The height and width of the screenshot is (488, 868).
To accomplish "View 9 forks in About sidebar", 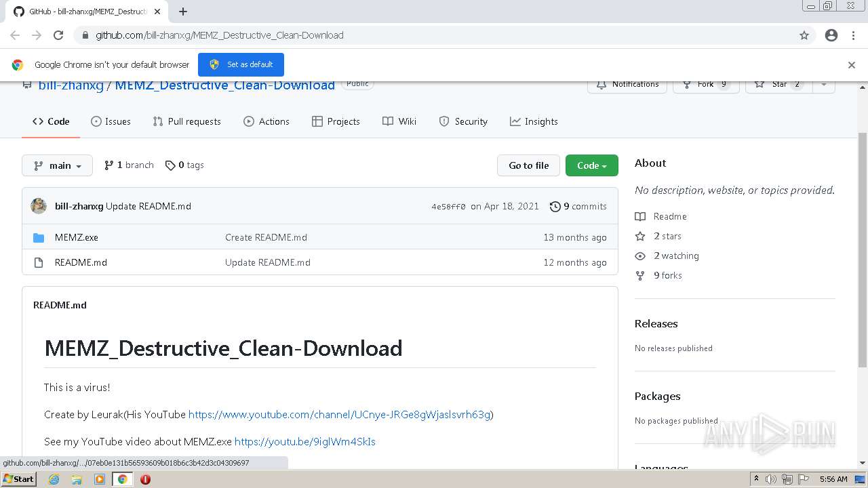I will point(658,275).
